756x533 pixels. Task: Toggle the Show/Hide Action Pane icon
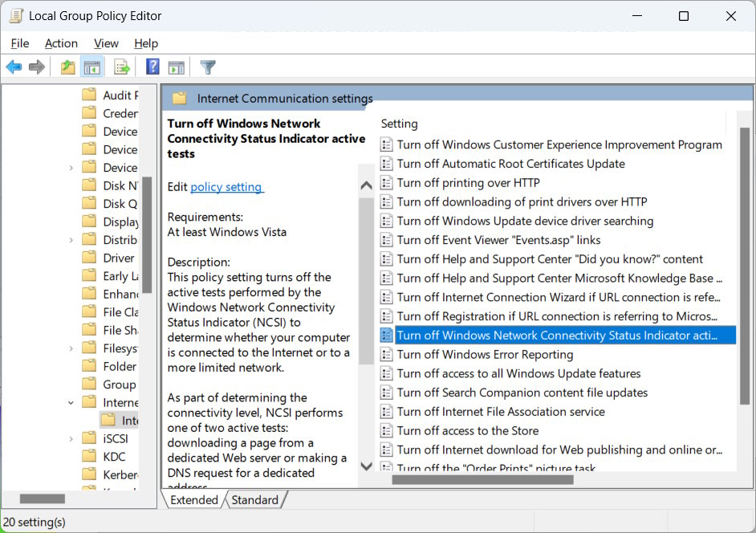178,67
